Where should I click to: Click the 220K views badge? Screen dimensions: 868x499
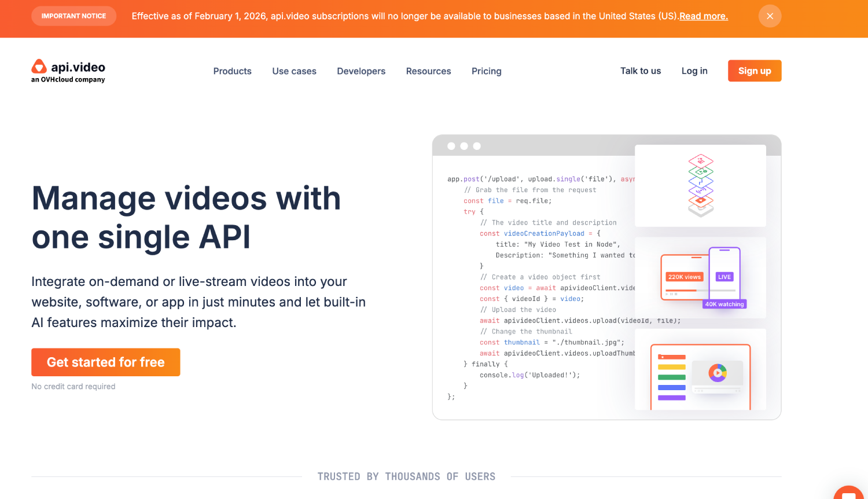coord(685,277)
